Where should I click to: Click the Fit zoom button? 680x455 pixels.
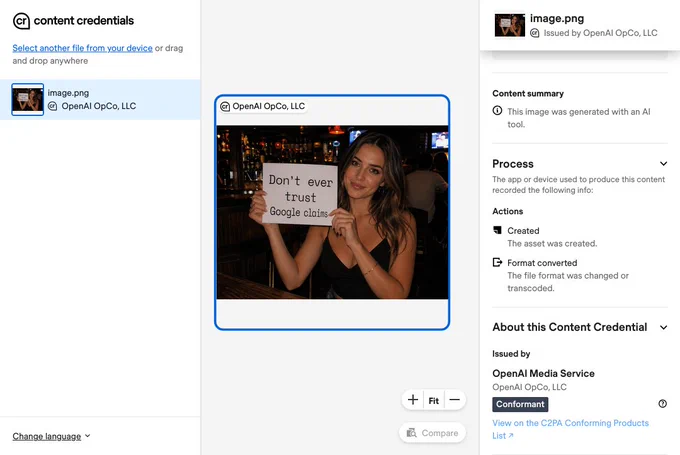pos(434,400)
